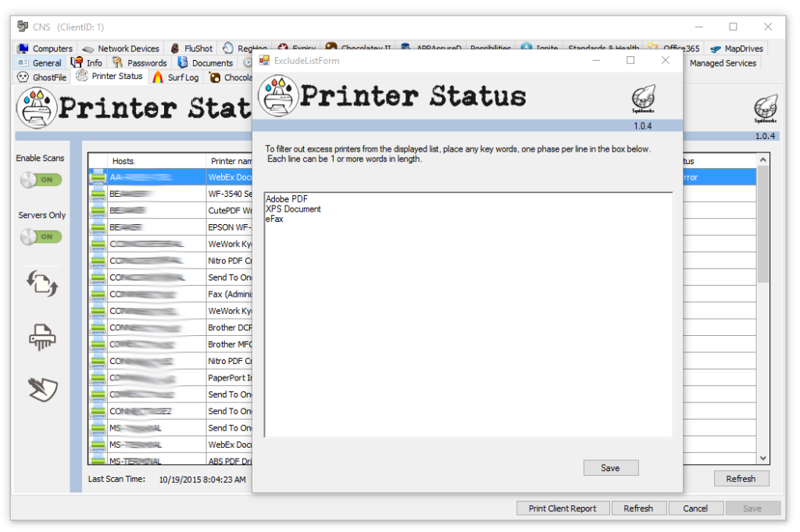Turn off the Servers Only toggle
The height and width of the screenshot is (532, 800).
point(40,236)
